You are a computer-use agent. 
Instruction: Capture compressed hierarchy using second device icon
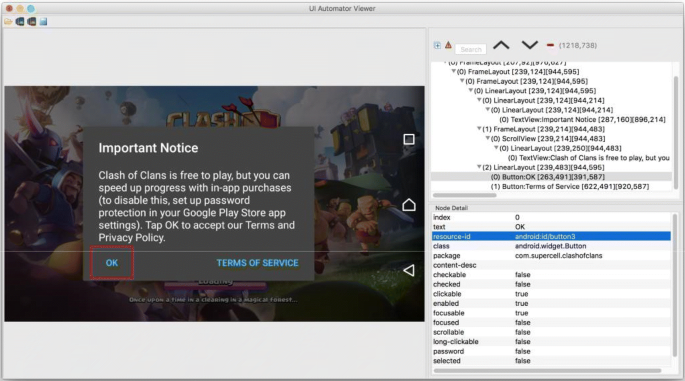point(31,21)
